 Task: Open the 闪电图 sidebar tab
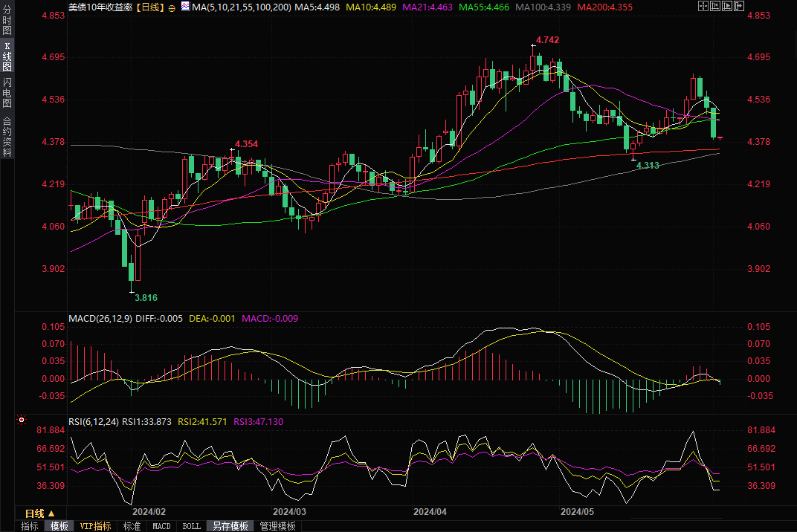7,92
